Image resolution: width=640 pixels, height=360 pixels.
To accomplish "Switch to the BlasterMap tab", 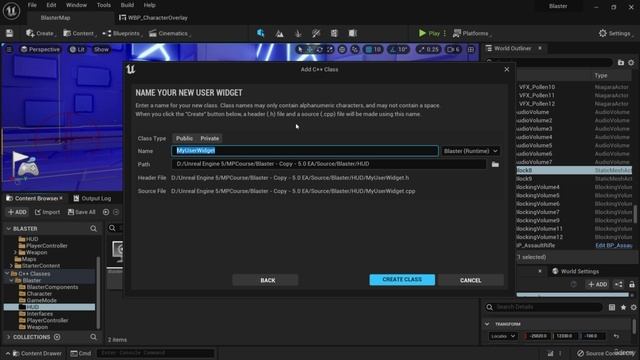I will pos(56,18).
